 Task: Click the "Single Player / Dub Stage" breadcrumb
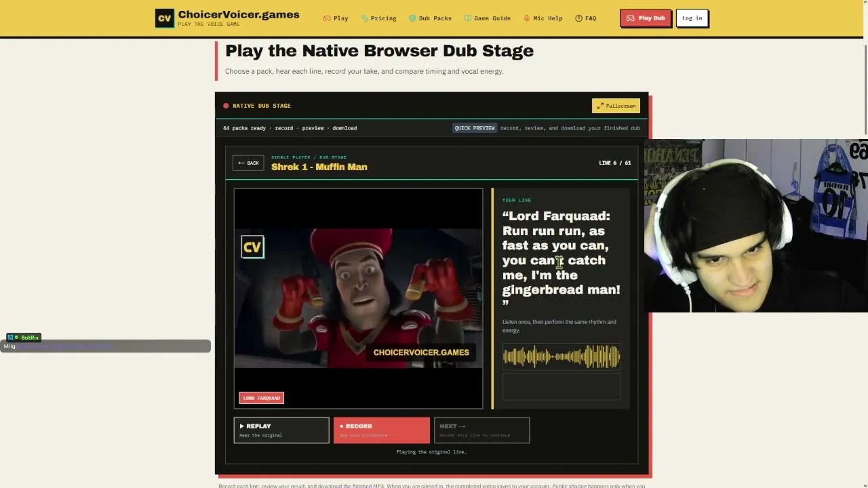(x=309, y=157)
